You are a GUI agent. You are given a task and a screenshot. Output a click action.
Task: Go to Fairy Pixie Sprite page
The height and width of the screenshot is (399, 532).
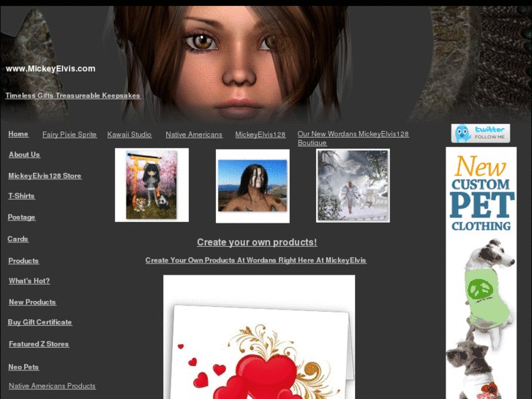tap(70, 135)
